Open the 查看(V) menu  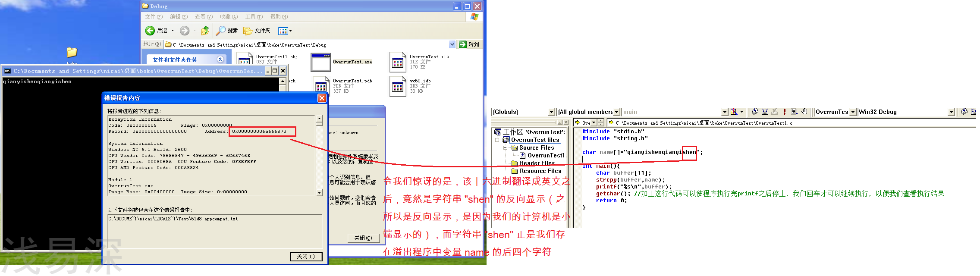(204, 17)
